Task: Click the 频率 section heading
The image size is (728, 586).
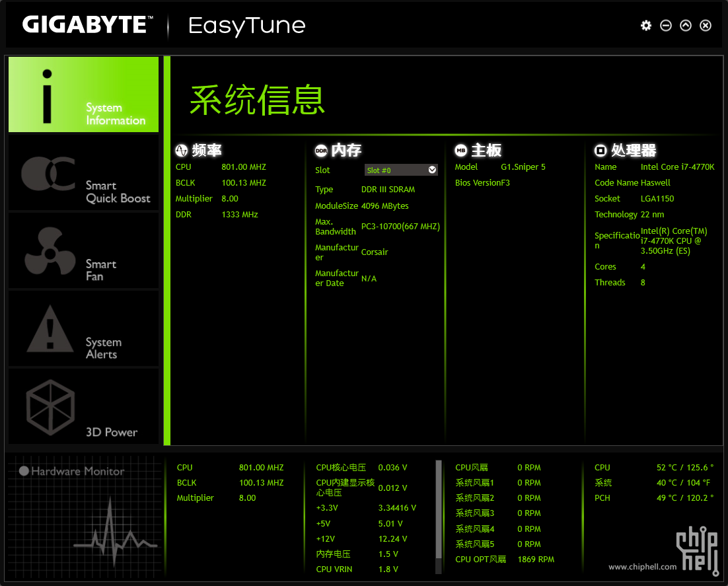Action: coord(207,151)
